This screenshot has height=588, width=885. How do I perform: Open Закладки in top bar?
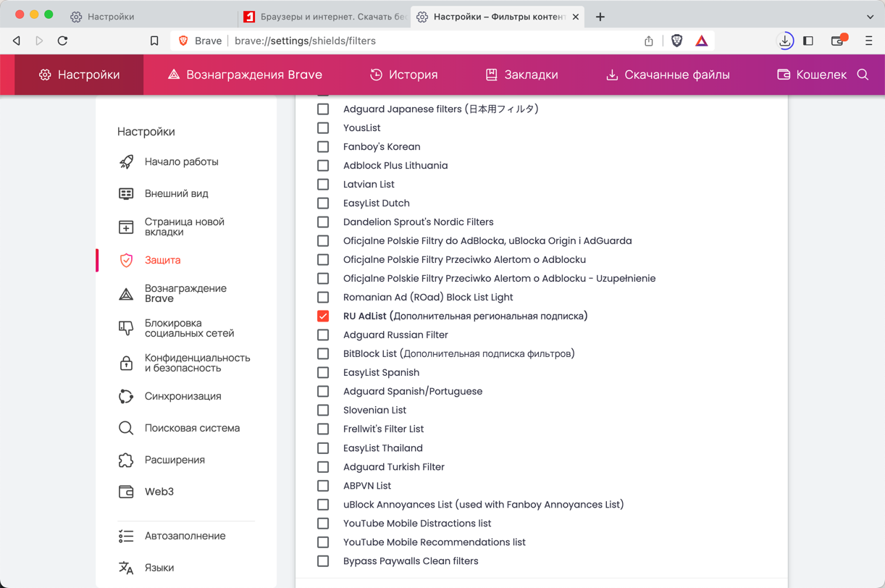521,75
